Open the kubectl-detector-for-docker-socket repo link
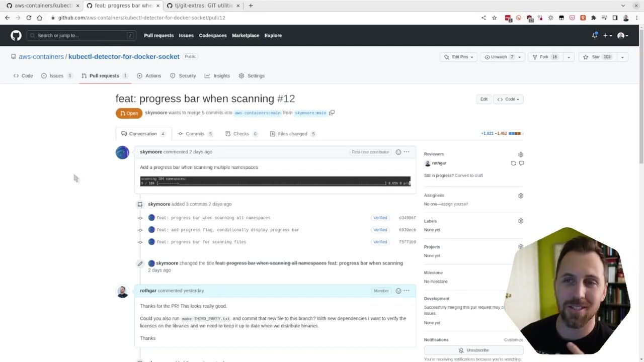The width and height of the screenshot is (644, 362). pyautogui.click(x=124, y=57)
